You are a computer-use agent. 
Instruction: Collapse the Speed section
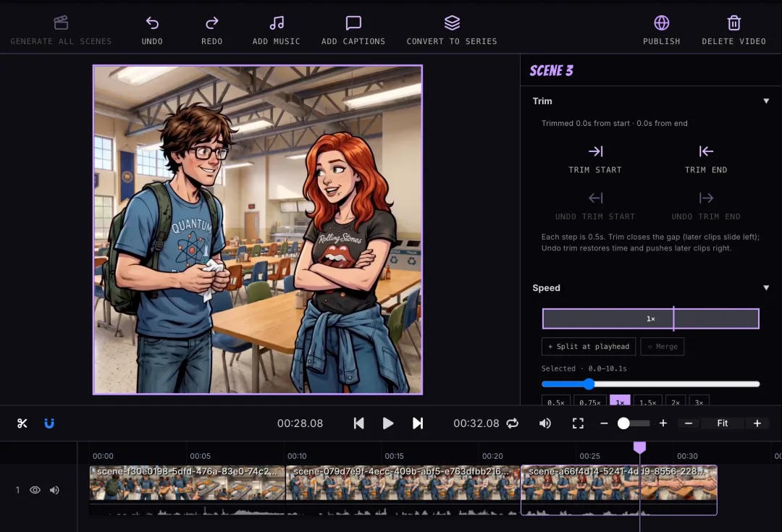click(766, 287)
